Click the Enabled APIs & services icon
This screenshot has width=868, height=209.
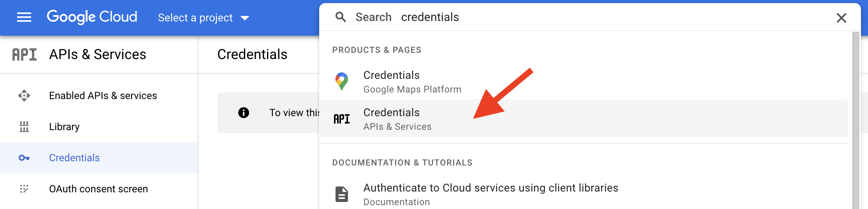tap(24, 96)
